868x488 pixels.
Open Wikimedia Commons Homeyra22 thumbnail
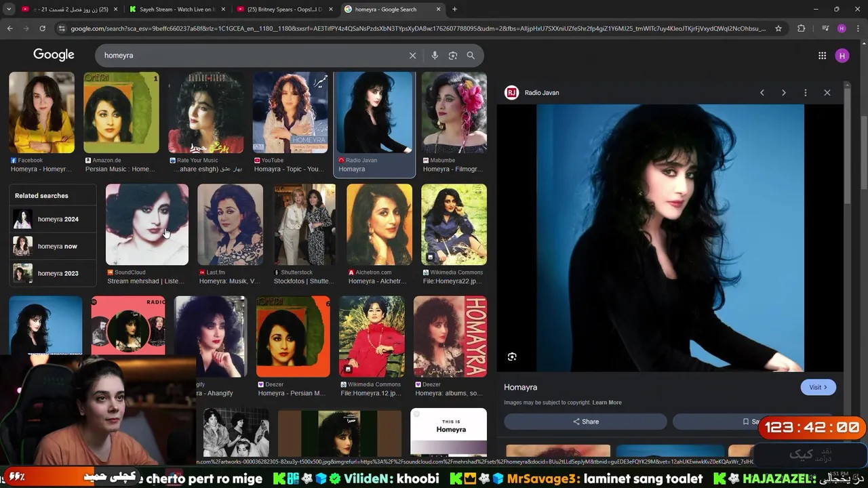pyautogui.click(x=454, y=224)
